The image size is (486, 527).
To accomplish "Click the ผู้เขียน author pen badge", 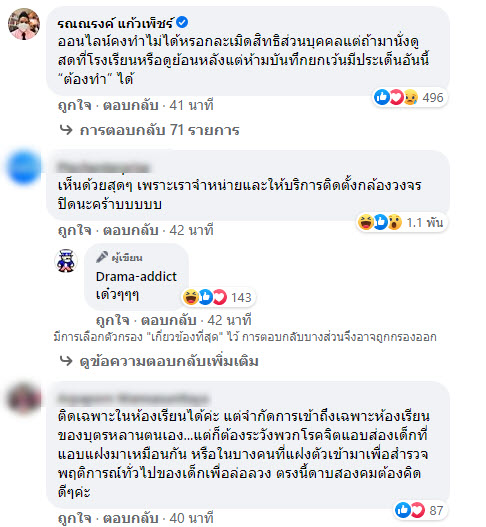I will click(119, 257).
